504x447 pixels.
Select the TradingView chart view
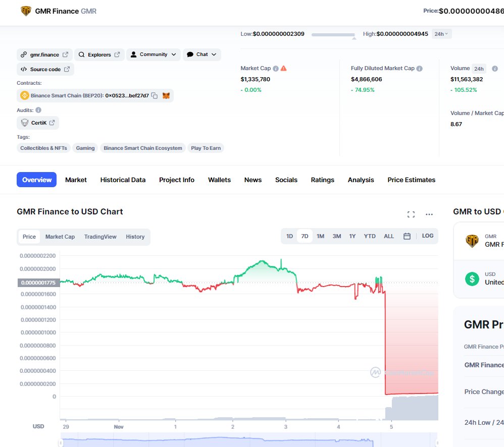pos(100,237)
